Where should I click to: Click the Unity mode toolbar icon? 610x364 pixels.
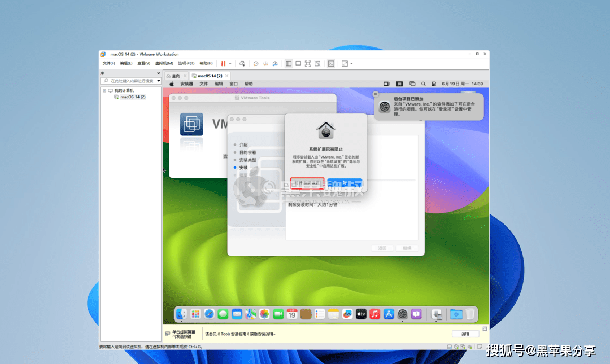tap(317, 63)
